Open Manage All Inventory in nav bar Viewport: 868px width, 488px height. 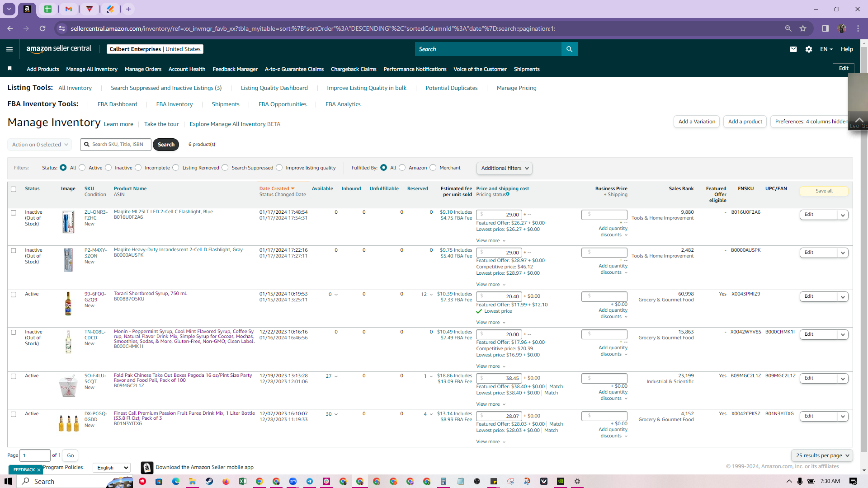pos(92,69)
